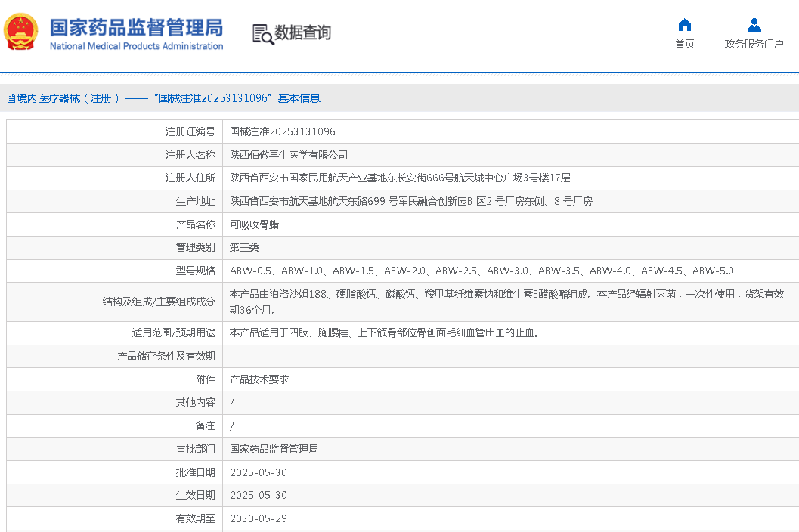Click 国家药品监督管理局 site title
799x532 pixels.
point(137,27)
